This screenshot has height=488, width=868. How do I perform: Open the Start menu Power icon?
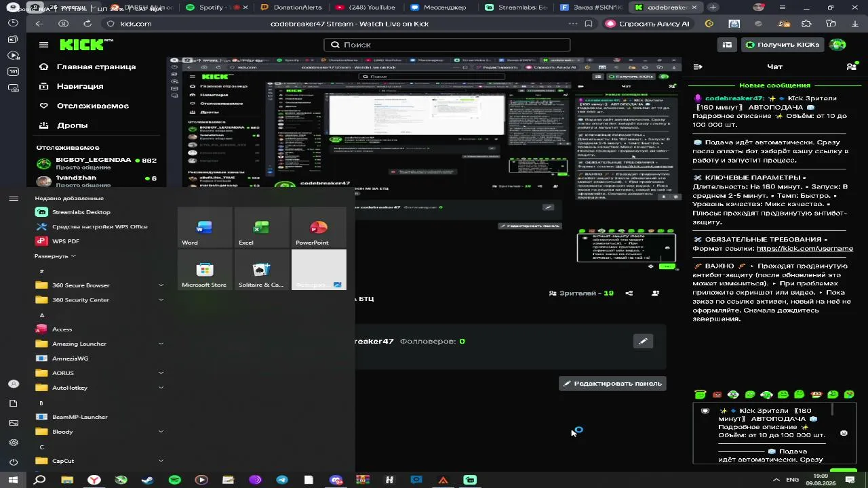14,462
